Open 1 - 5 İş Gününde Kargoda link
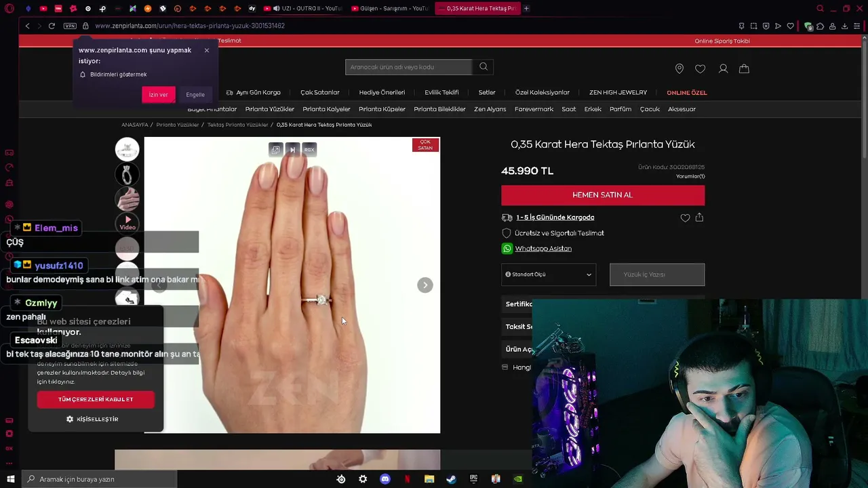Image resolution: width=868 pixels, height=488 pixels. (x=555, y=218)
